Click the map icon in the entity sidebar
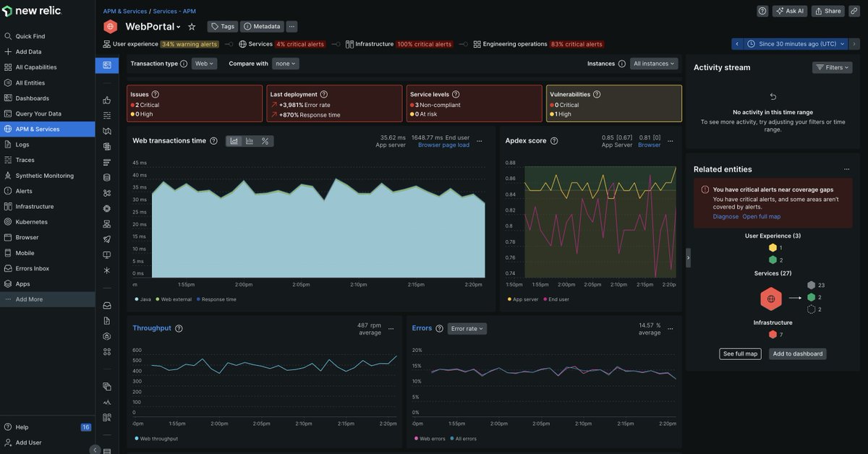The width and height of the screenshot is (868, 454). pos(107,132)
